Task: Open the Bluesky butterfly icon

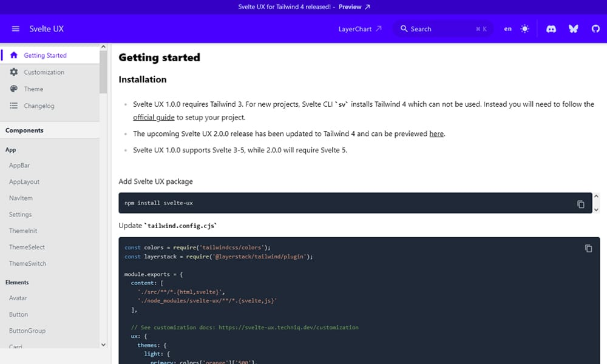Action: 574,29
